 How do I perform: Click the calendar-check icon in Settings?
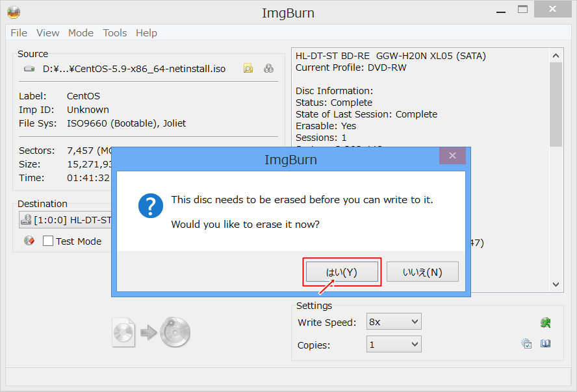pyautogui.click(x=526, y=344)
